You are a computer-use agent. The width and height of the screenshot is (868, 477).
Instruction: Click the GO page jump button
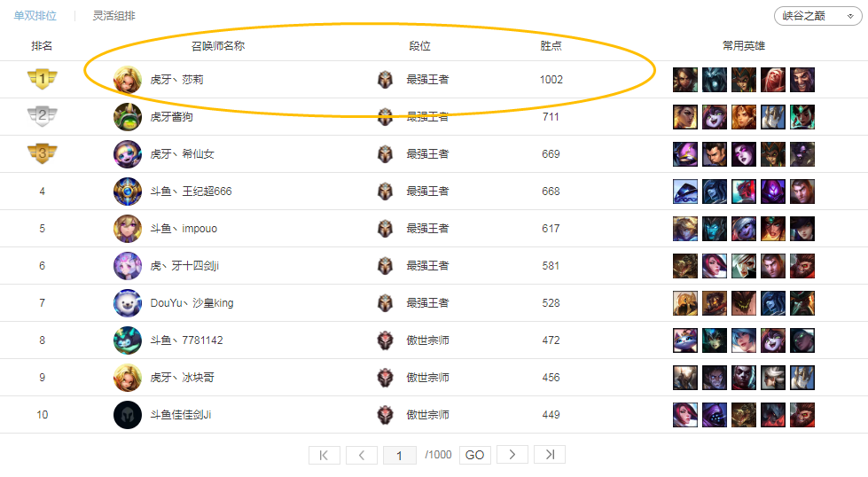[x=475, y=455]
